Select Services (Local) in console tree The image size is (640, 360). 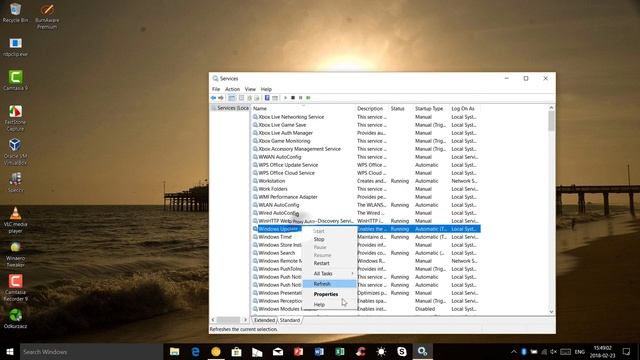pyautogui.click(x=230, y=108)
